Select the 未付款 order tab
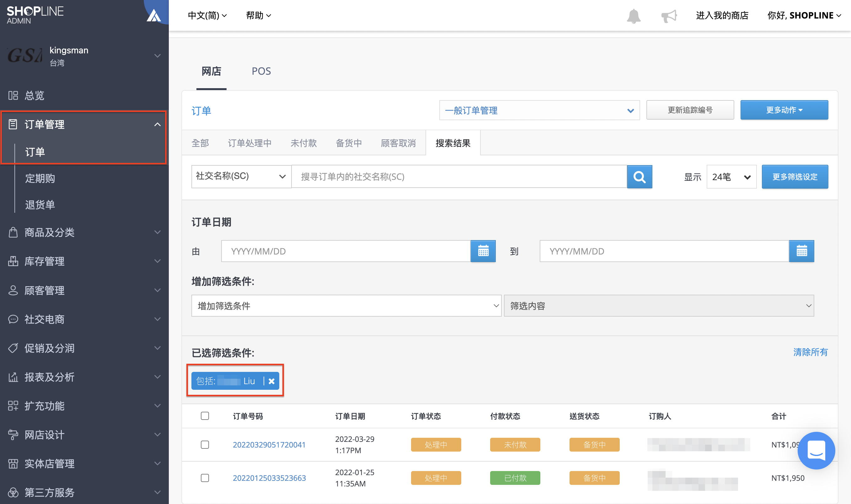Image resolution: width=851 pixels, height=504 pixels. pos(303,143)
